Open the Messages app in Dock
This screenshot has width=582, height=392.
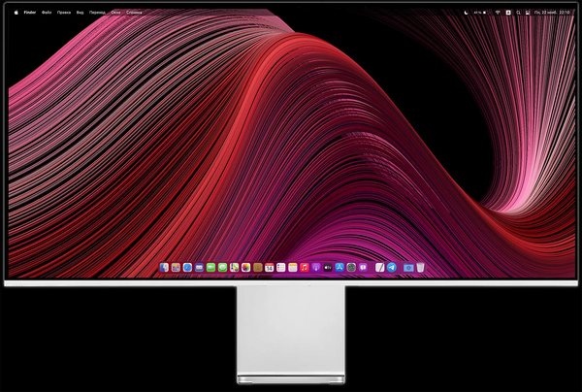[222, 267]
